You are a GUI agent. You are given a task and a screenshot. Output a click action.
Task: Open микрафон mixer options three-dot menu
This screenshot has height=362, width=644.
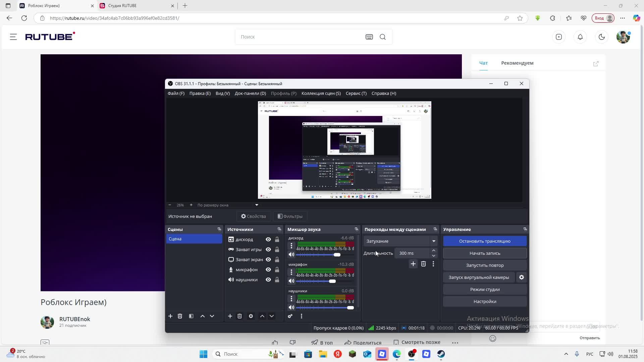tap(291, 272)
